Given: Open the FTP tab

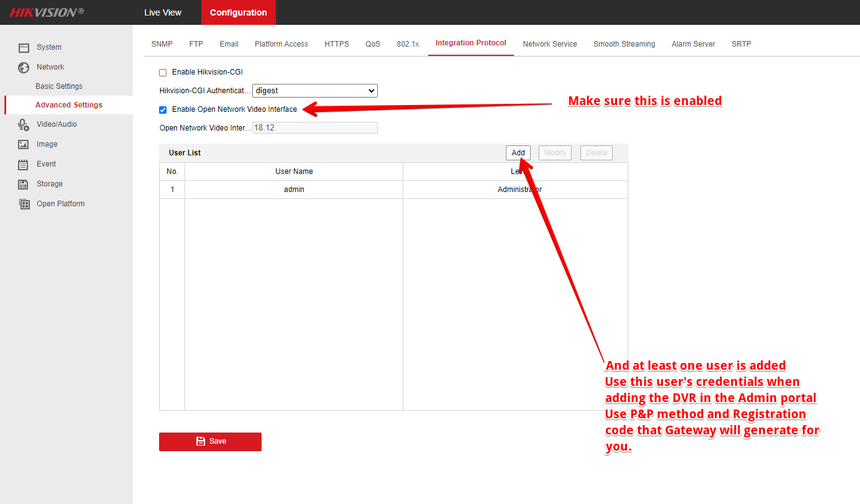Looking at the screenshot, I should coord(196,44).
